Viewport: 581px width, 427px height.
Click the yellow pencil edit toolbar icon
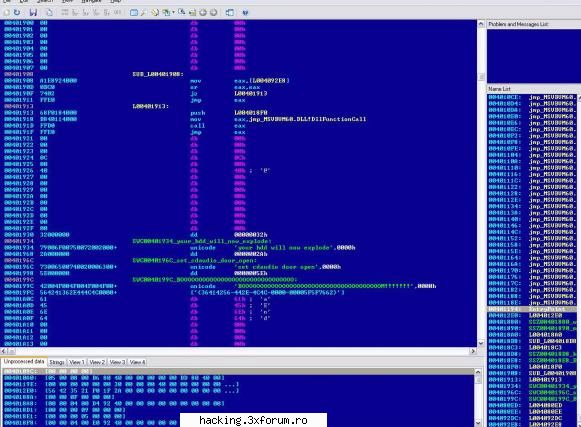155,13
